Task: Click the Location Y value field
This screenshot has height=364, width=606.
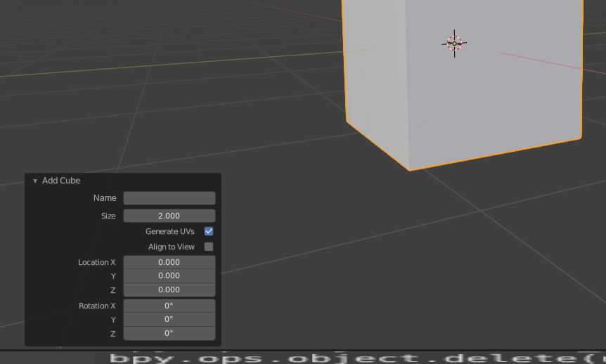Action: [x=169, y=275]
